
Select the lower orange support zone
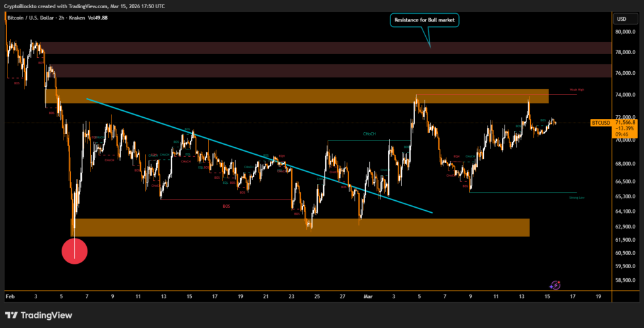(x=302, y=227)
